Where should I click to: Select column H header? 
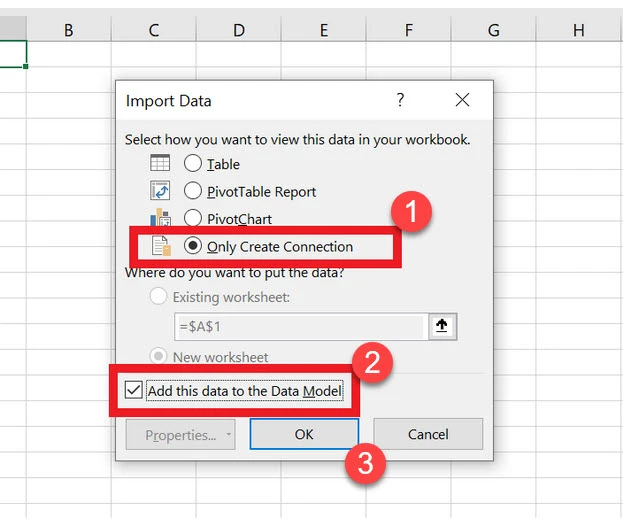coord(578,30)
